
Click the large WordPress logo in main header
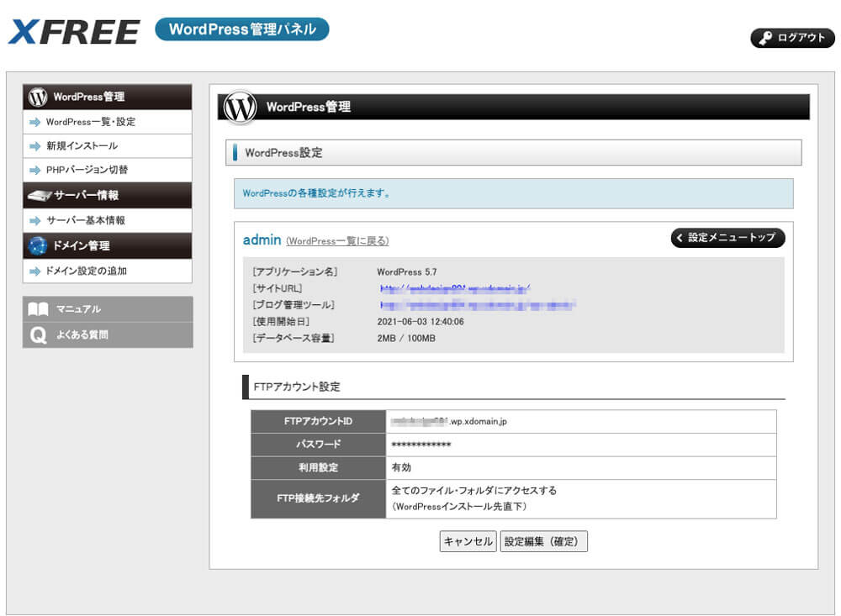240,107
